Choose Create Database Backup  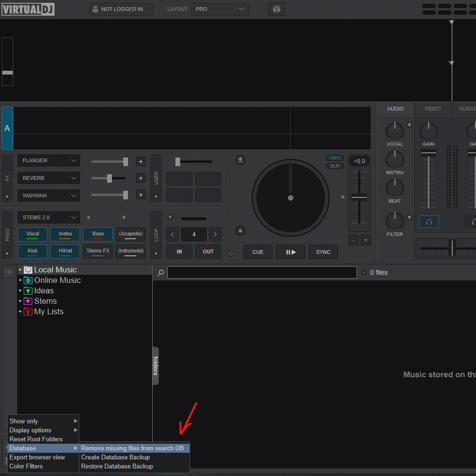point(135,457)
